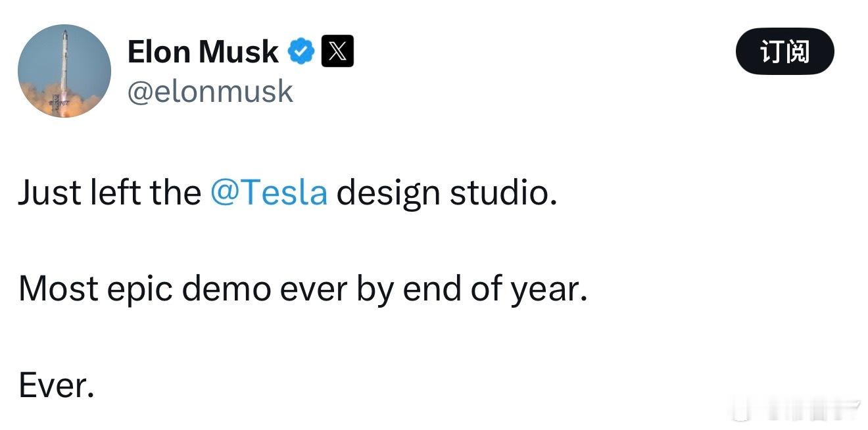Click the word 'Musk' in the name

pos(238,51)
